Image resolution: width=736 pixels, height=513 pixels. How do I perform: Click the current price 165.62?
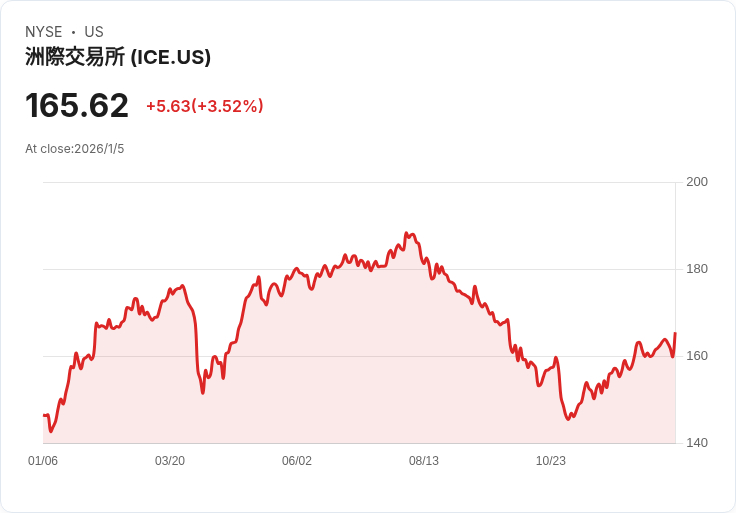(x=77, y=105)
